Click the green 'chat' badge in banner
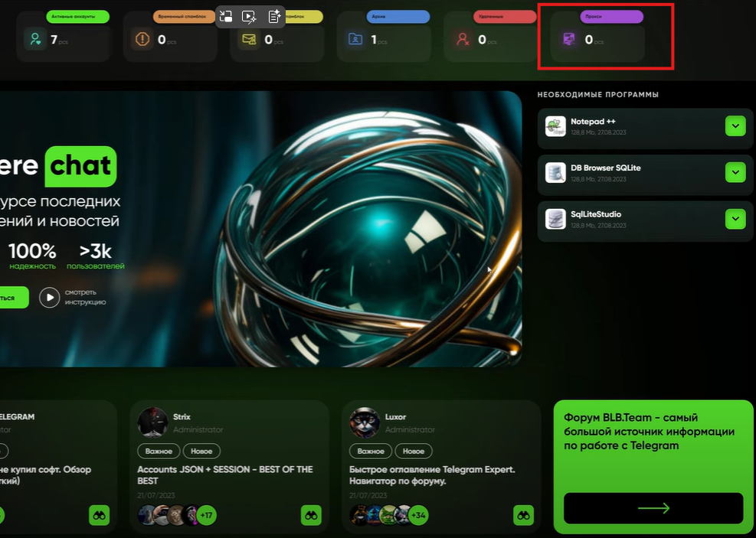Viewport: 756px width, 538px height. tap(80, 167)
